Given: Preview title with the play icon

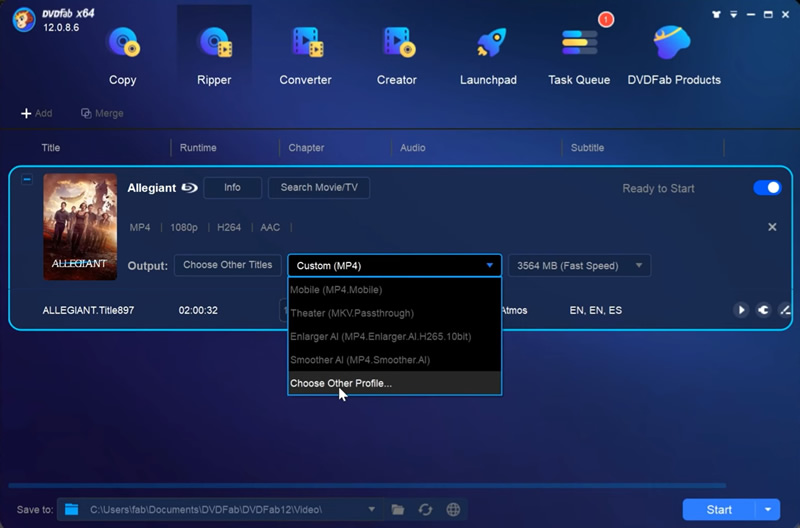Looking at the screenshot, I should [741, 310].
